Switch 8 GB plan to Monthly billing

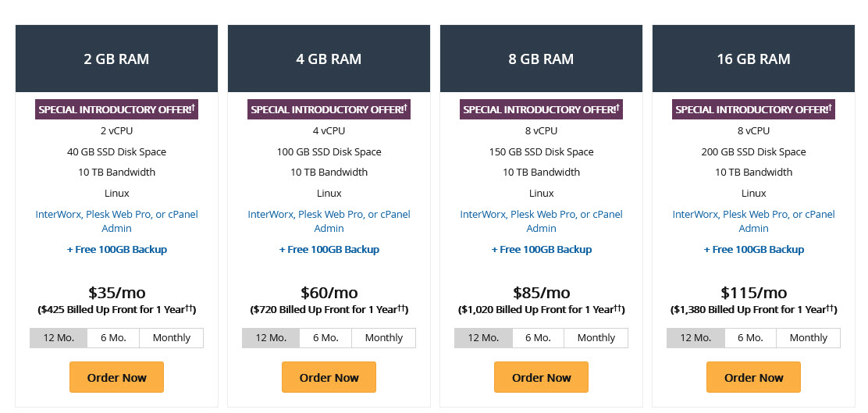[596, 338]
